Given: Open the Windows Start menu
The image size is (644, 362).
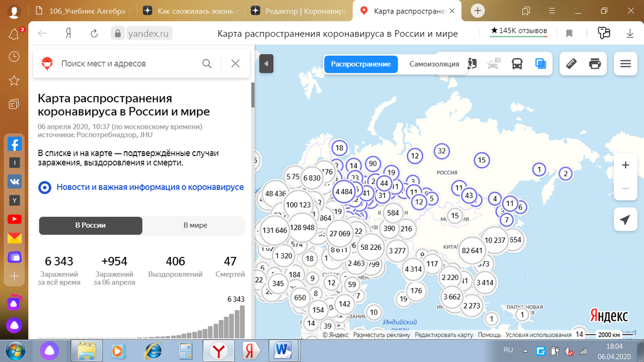Looking at the screenshot, I should click(14, 351).
